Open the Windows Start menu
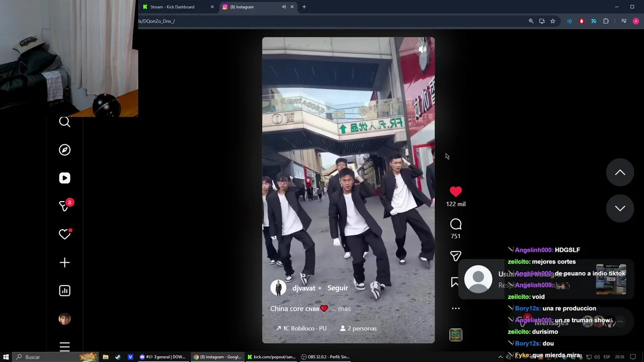This screenshot has width=644, height=362. pos(6,357)
